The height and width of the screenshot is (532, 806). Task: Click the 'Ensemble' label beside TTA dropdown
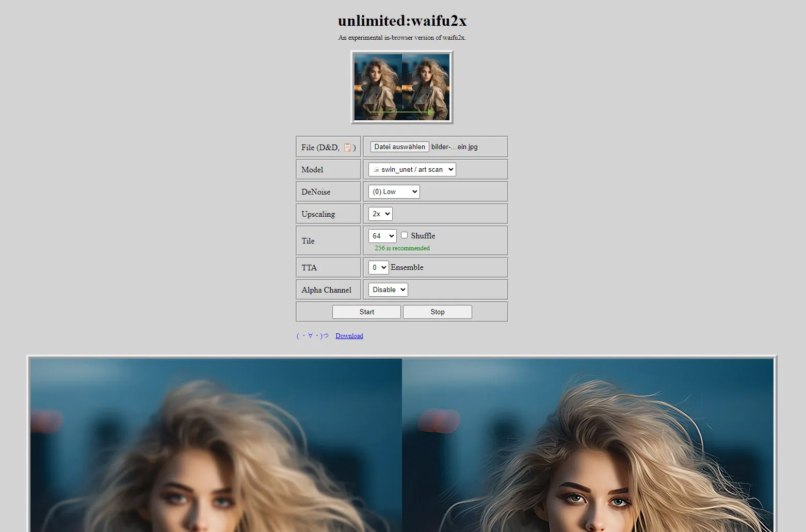pos(407,267)
